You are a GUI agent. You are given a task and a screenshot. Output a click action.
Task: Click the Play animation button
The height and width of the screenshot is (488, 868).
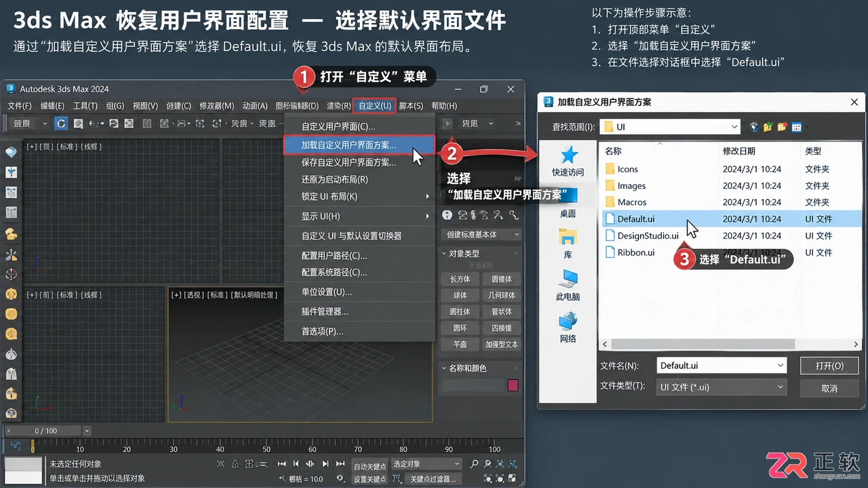(x=310, y=464)
